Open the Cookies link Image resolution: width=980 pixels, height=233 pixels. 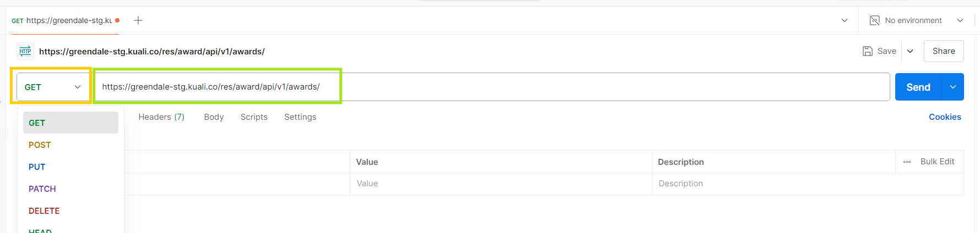(x=945, y=117)
